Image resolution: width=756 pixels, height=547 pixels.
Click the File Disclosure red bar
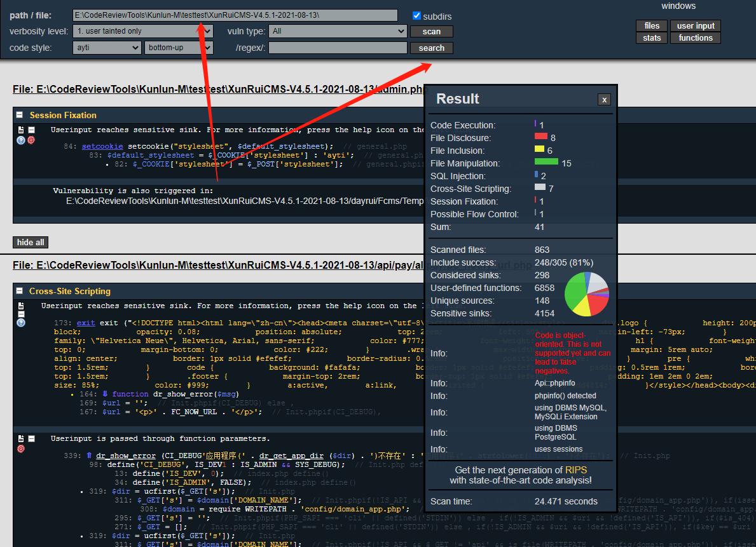[x=541, y=137]
